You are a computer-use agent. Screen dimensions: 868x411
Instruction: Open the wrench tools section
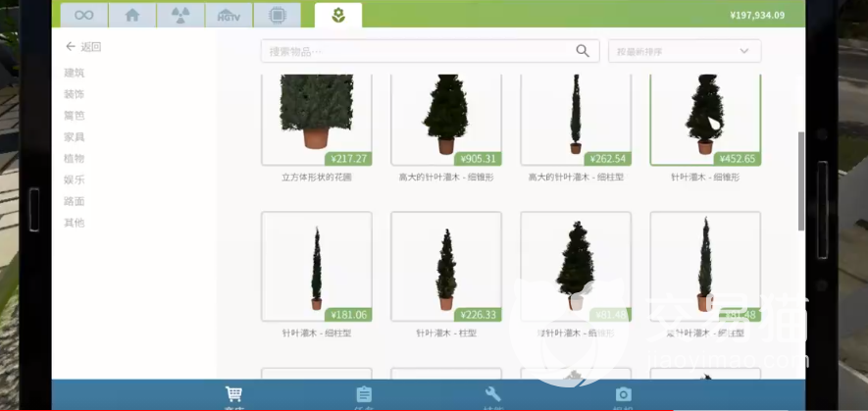[x=493, y=395]
